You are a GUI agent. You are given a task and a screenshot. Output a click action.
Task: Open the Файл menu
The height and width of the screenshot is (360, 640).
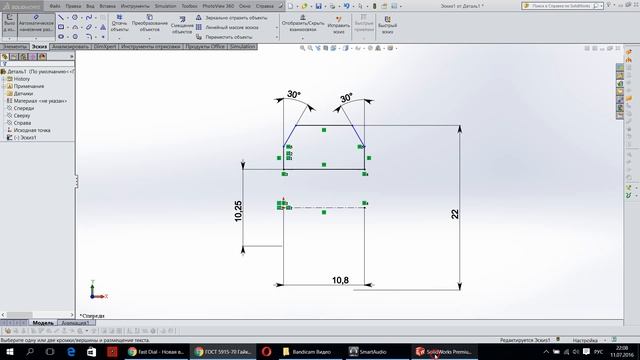click(x=55, y=6)
